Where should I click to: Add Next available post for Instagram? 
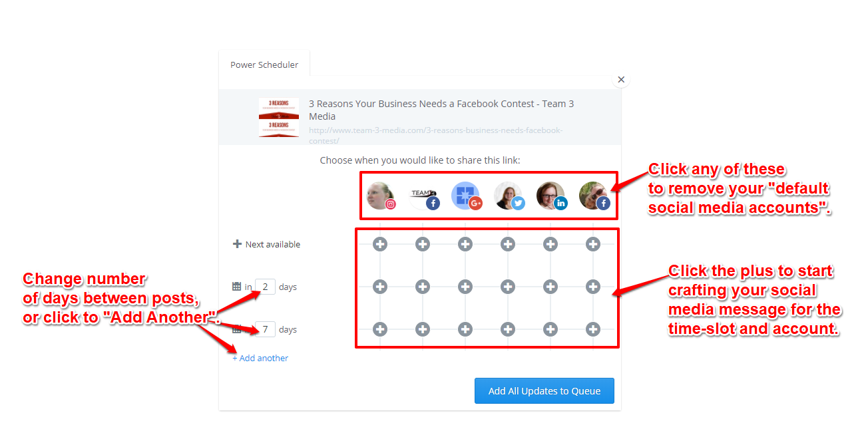click(x=380, y=244)
